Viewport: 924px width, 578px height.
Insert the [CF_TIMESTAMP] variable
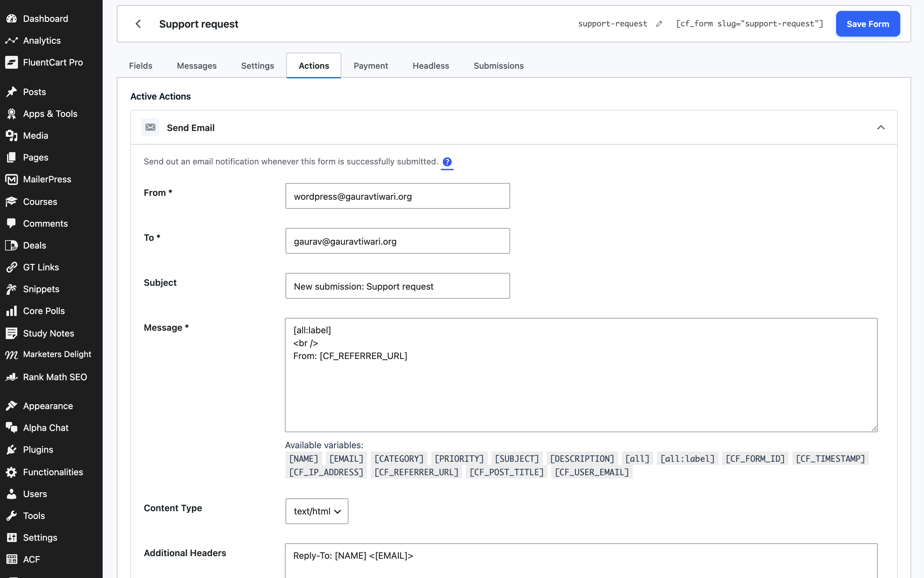pyautogui.click(x=830, y=458)
